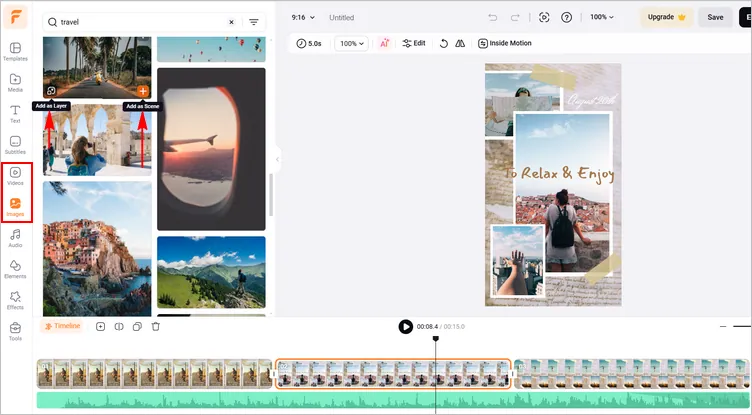Select the hot air balloons image
Screen dimensions: 752x415
point(211,49)
